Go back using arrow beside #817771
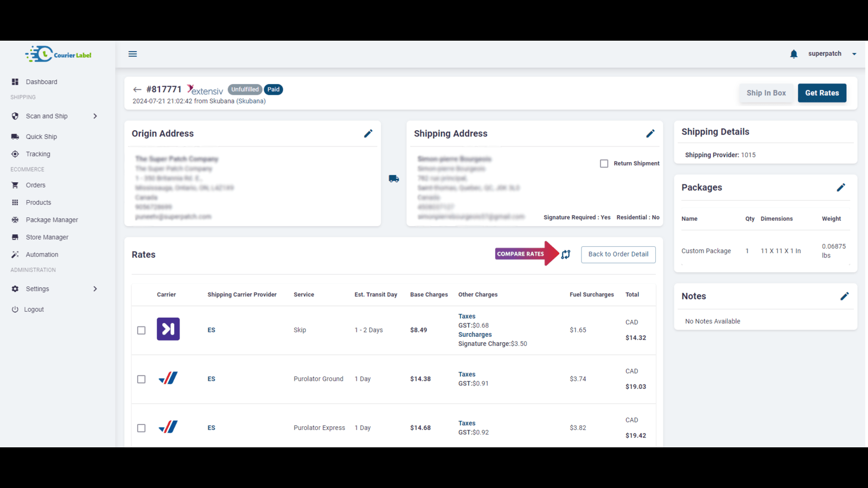 (x=137, y=89)
